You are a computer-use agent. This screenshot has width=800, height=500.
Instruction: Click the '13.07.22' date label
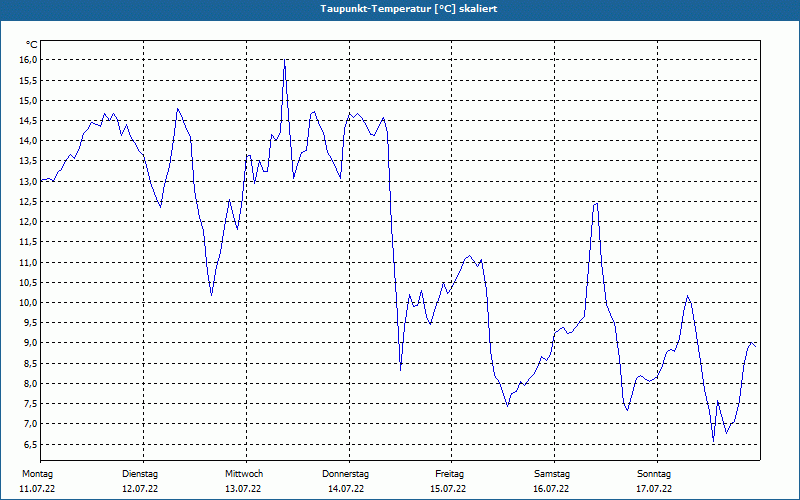tap(243, 489)
